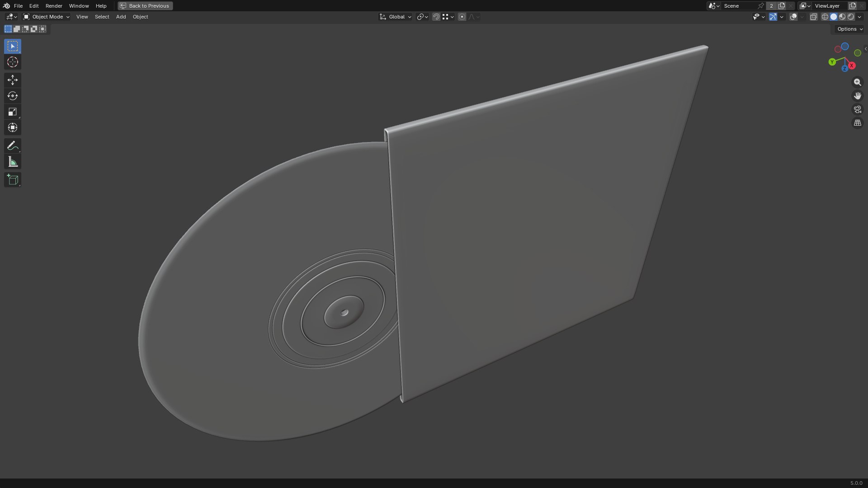The image size is (868, 488).
Task: Toggle X-ray mode
Action: click(x=813, y=17)
